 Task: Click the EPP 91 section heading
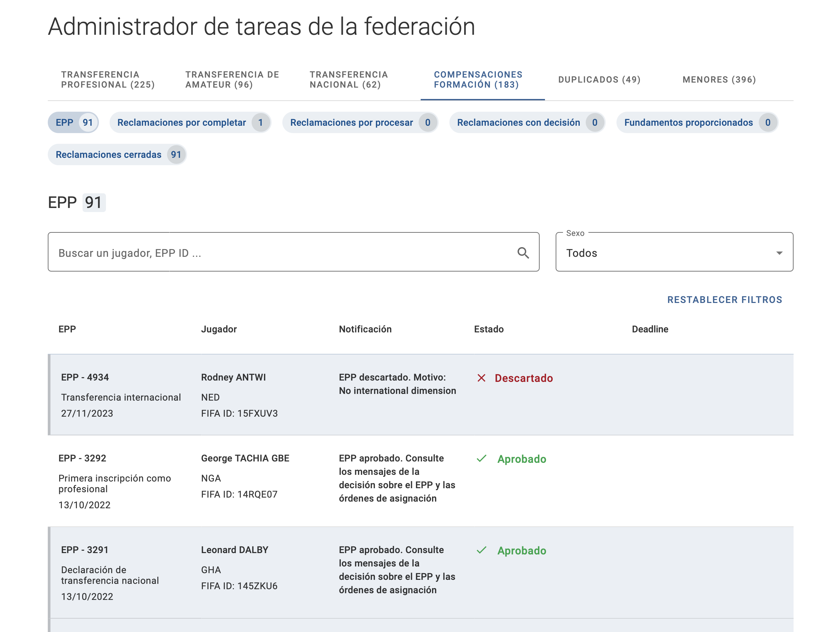(76, 202)
